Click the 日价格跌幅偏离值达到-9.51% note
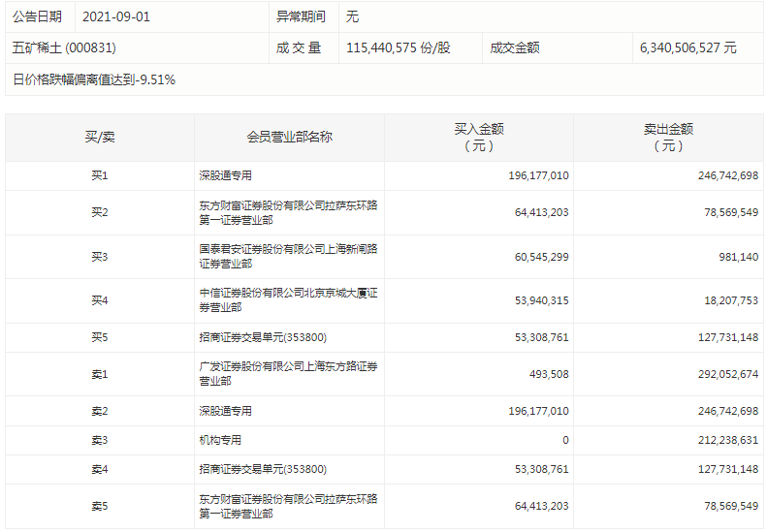The height and width of the screenshot is (532, 767). pos(94,80)
